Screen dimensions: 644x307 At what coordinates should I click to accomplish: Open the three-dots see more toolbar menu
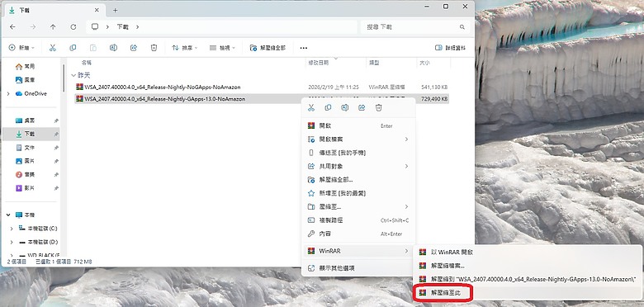304,48
